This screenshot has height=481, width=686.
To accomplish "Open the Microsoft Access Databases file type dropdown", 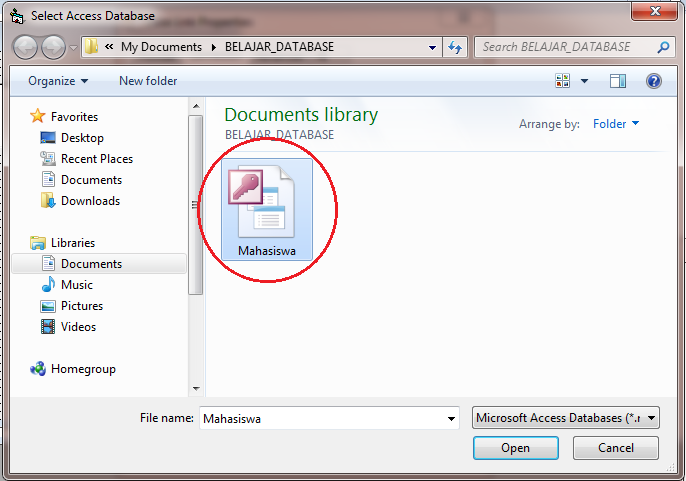I will tap(566, 418).
